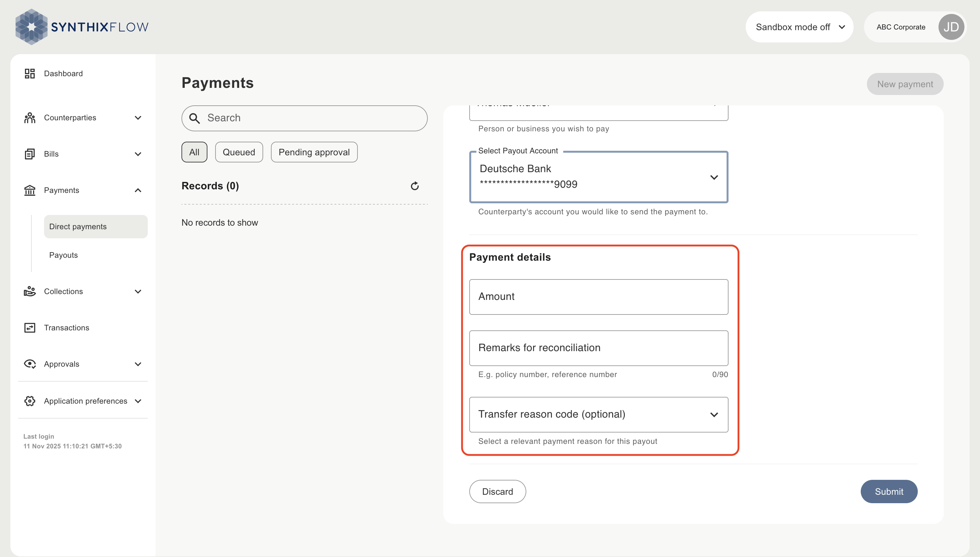Focus the Search input field
This screenshot has height=557, width=980.
[304, 118]
